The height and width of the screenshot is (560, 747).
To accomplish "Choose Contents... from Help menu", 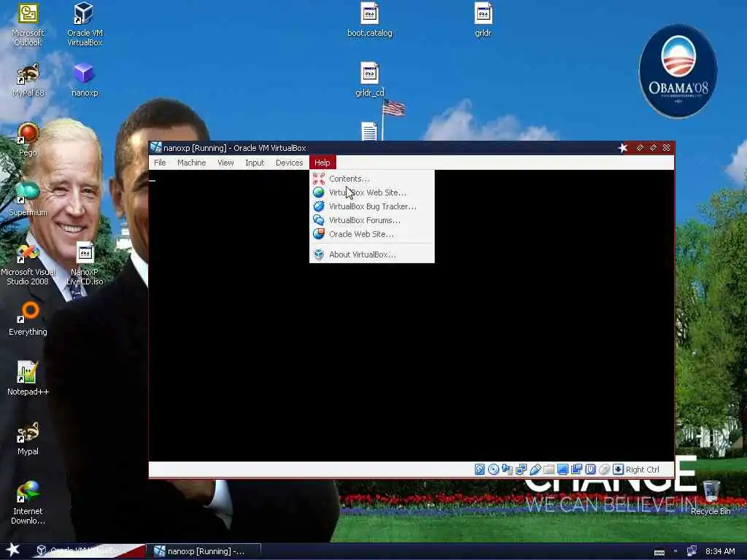I will coord(372,179).
